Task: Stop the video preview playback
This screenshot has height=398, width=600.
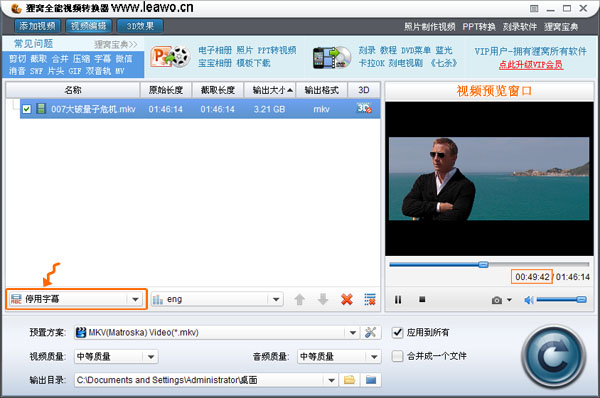Action: (x=422, y=299)
